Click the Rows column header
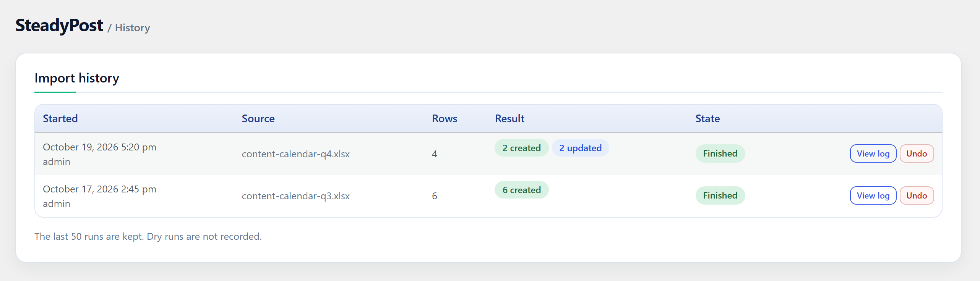The width and height of the screenshot is (980, 281). click(445, 119)
